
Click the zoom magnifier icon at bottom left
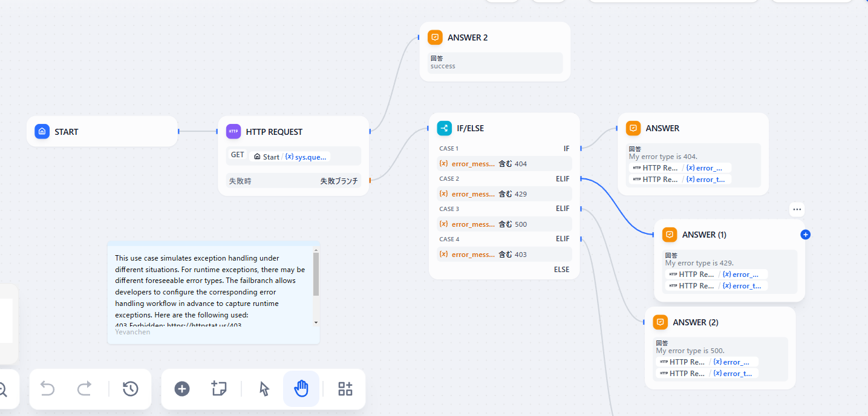[2, 389]
